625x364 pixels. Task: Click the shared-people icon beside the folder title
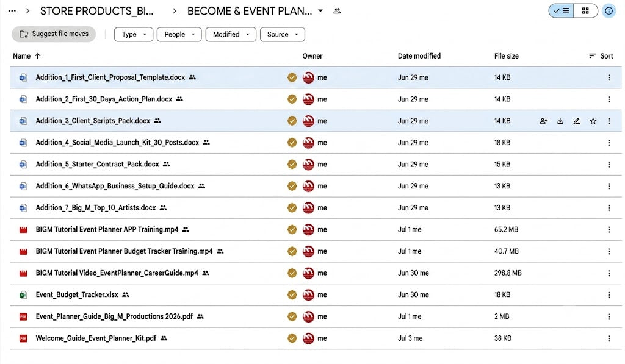[x=337, y=11]
